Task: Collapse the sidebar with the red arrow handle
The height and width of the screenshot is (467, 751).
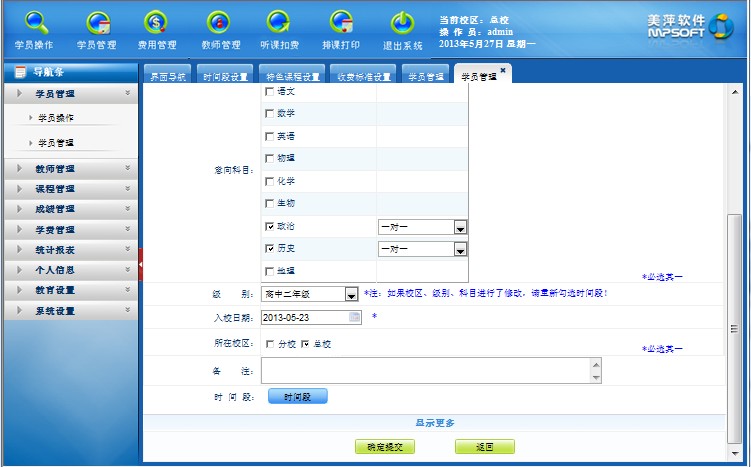Action: pyautogui.click(x=141, y=264)
